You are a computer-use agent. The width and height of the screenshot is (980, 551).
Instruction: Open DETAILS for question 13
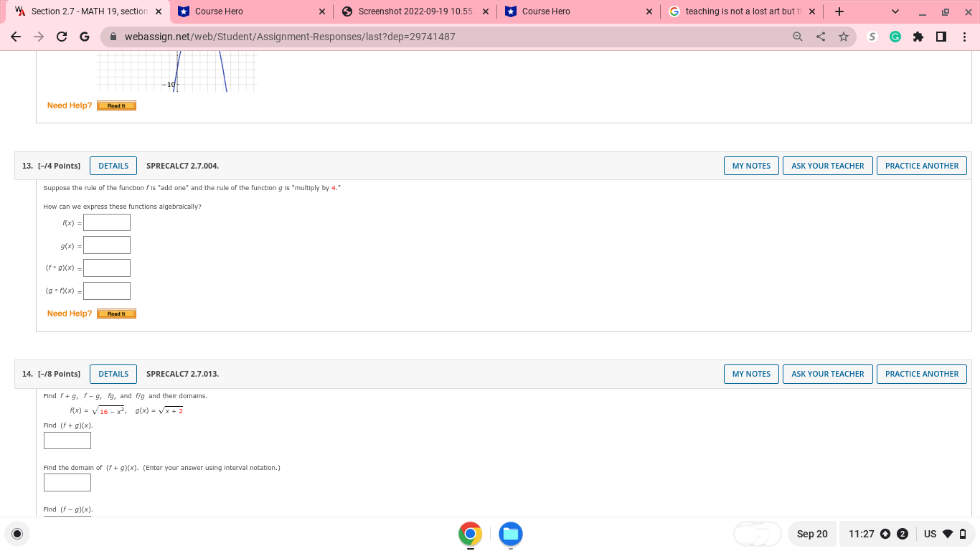click(x=113, y=165)
